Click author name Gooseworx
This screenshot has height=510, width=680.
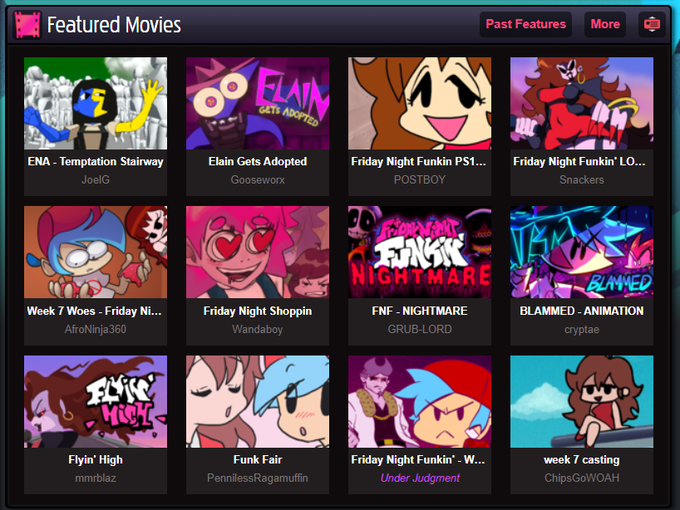click(258, 180)
